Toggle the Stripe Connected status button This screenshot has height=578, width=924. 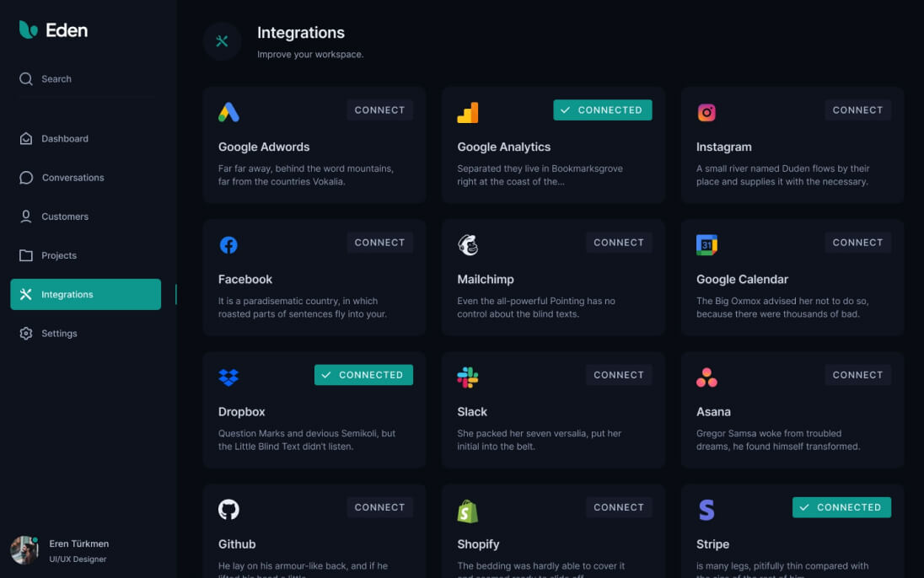[841, 507]
